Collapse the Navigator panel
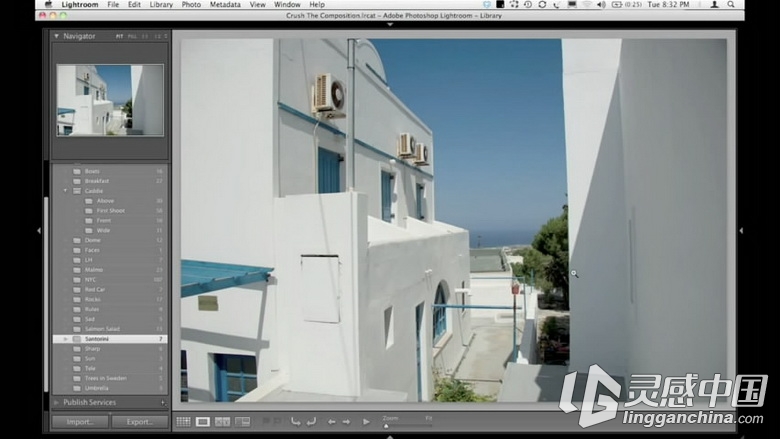The width and height of the screenshot is (780, 439). 56,36
